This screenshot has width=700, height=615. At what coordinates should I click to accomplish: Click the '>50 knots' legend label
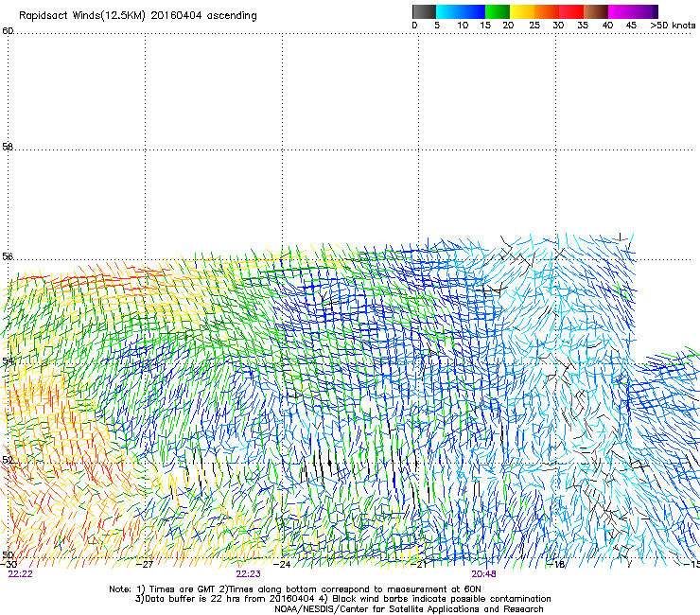point(673,26)
